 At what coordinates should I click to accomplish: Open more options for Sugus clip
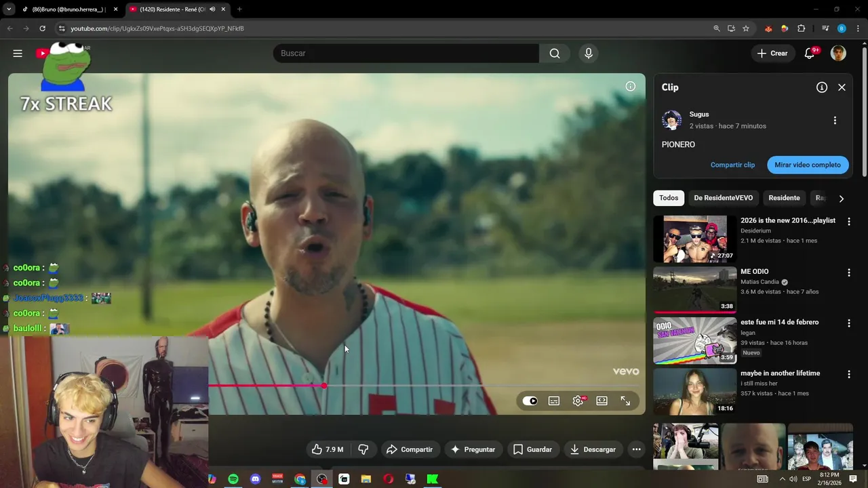[x=835, y=120]
